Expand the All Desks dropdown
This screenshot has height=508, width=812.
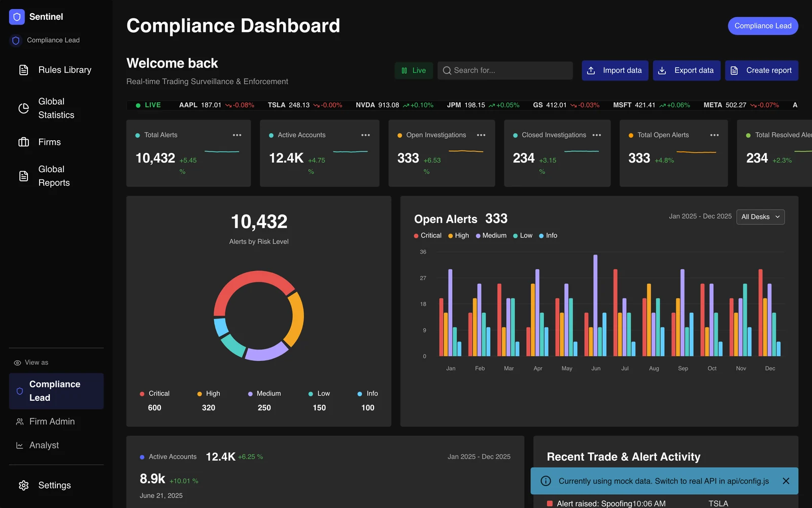pyautogui.click(x=760, y=217)
